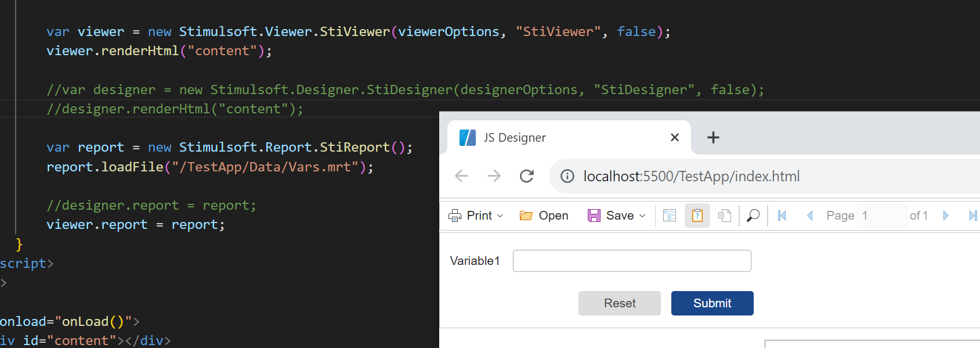The height and width of the screenshot is (348, 980).
Task: Reload the localhost page
Action: tap(527, 176)
